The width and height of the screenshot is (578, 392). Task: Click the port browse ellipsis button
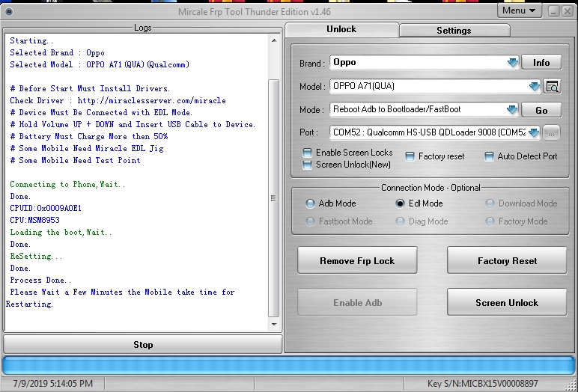552,133
